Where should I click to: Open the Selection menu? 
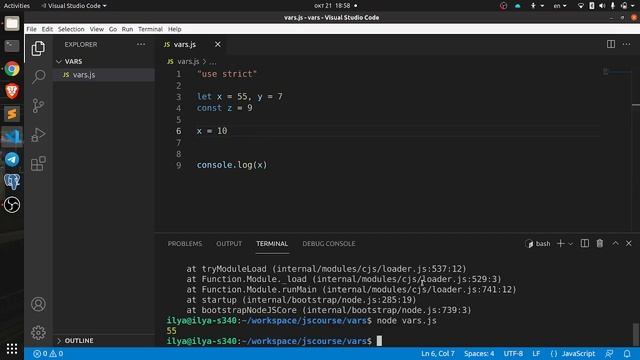tap(71, 29)
